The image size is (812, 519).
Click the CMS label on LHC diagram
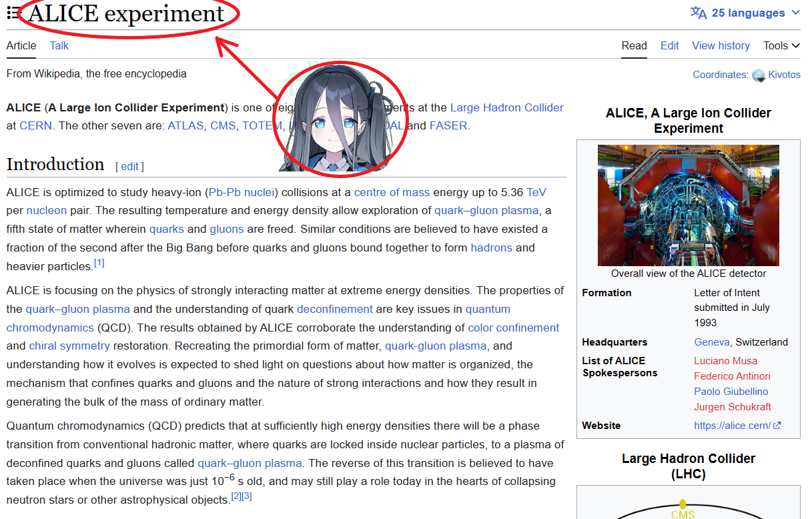tap(683, 514)
